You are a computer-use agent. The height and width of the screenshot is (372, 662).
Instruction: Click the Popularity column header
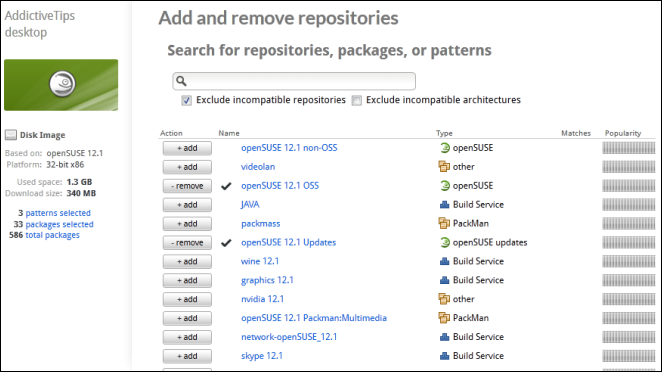tap(623, 133)
